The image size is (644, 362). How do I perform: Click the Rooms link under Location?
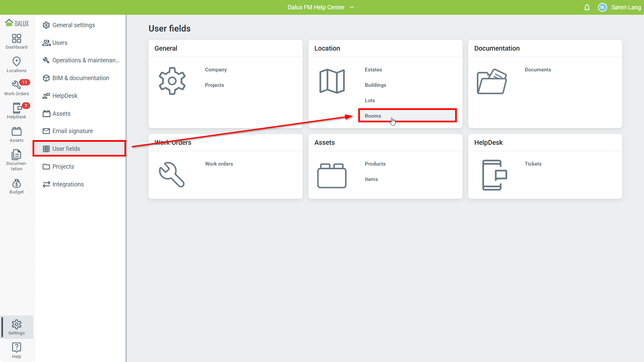[x=373, y=116]
